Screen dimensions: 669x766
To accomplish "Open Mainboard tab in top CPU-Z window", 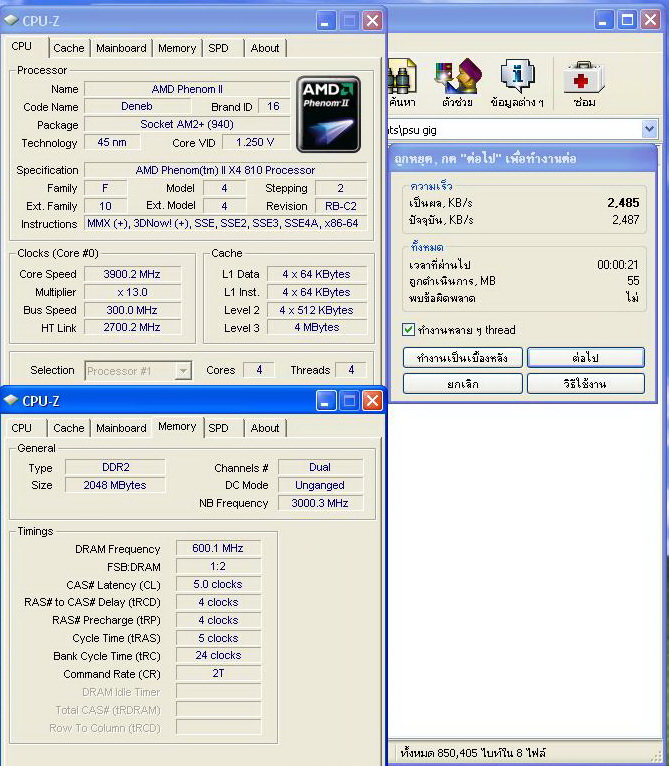I will (121, 48).
